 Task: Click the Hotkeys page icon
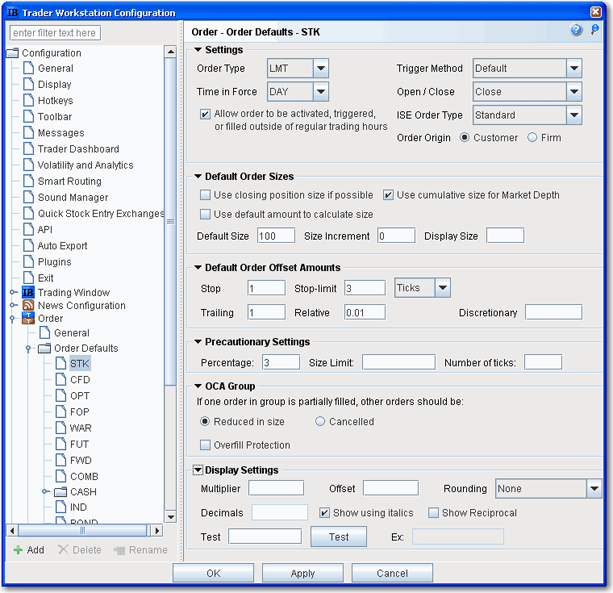pyautogui.click(x=29, y=100)
